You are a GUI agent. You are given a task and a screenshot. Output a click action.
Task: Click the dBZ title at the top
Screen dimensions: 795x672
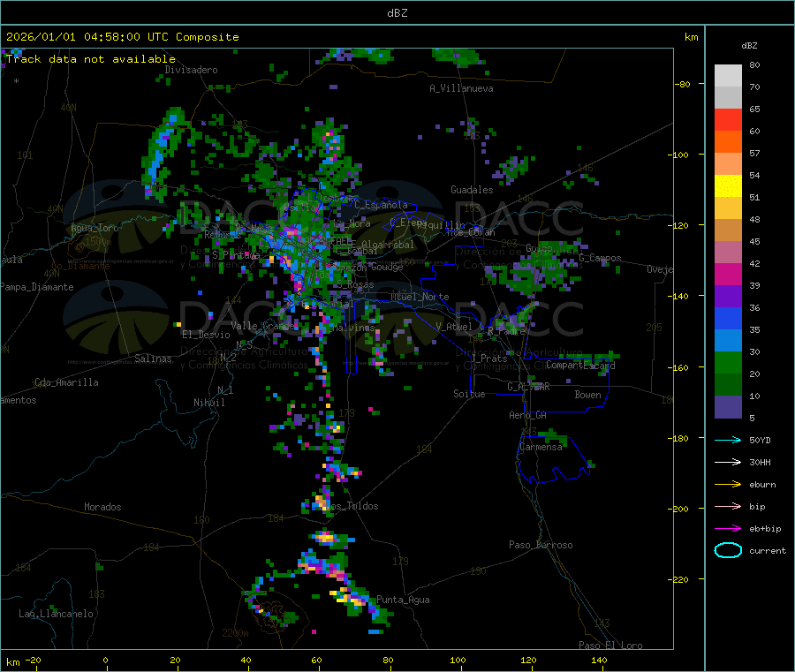pos(397,13)
